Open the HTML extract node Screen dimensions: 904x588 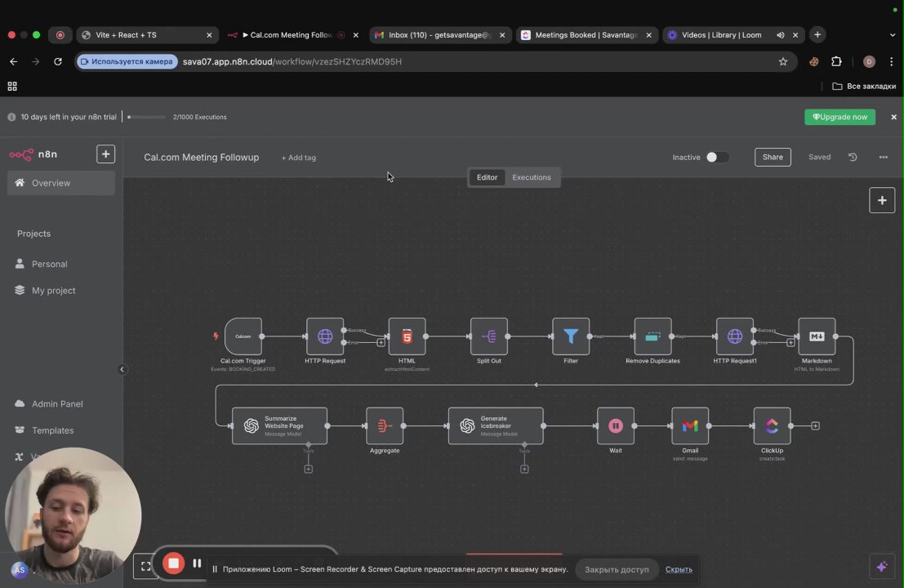click(407, 336)
